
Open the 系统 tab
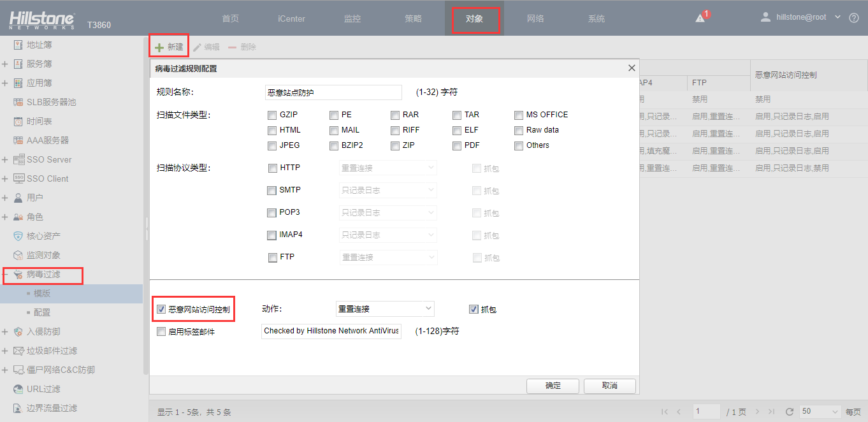click(x=597, y=18)
